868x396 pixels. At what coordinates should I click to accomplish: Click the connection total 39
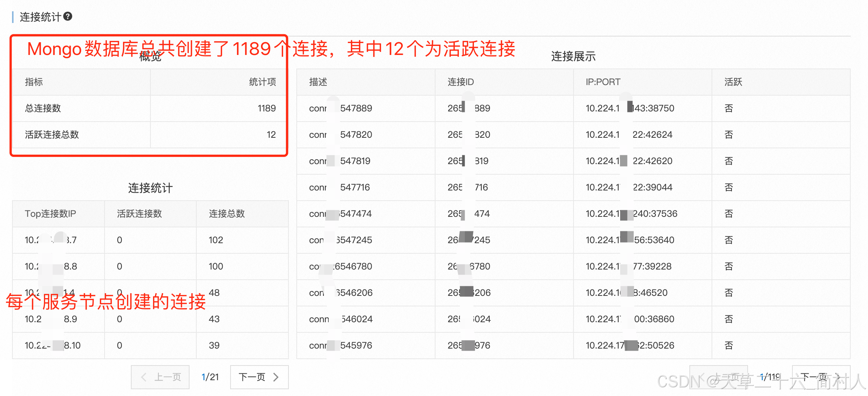pyautogui.click(x=214, y=346)
